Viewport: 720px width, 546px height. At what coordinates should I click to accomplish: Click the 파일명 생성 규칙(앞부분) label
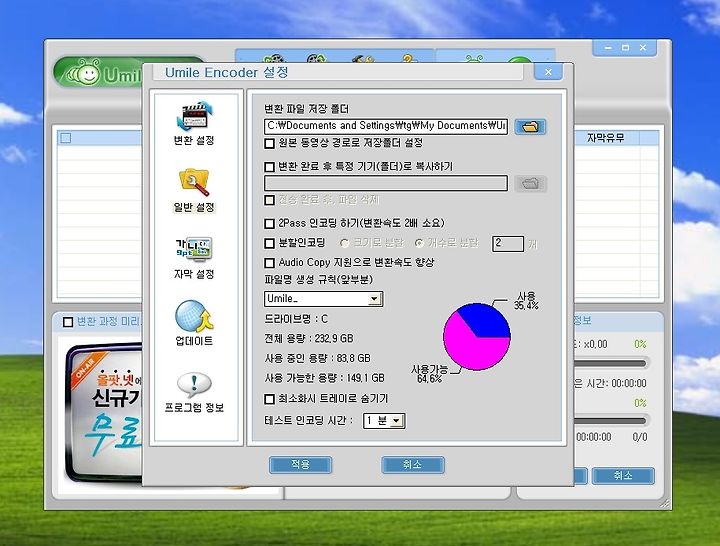pos(318,280)
